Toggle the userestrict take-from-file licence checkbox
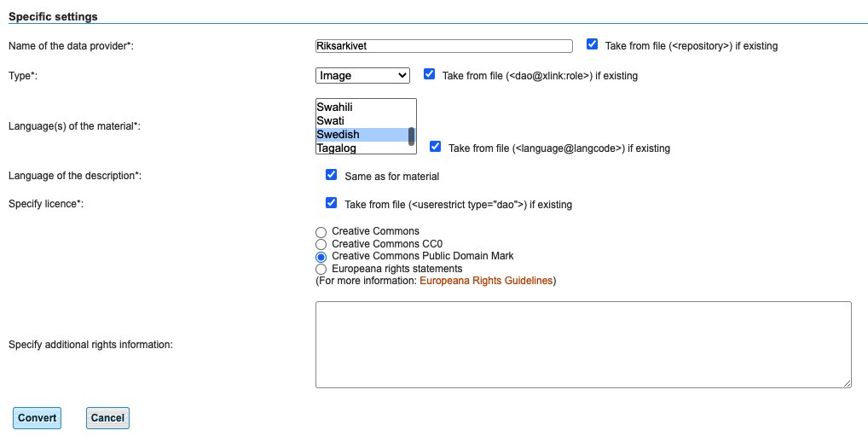Image resolution: width=868 pixels, height=442 pixels. click(x=331, y=203)
